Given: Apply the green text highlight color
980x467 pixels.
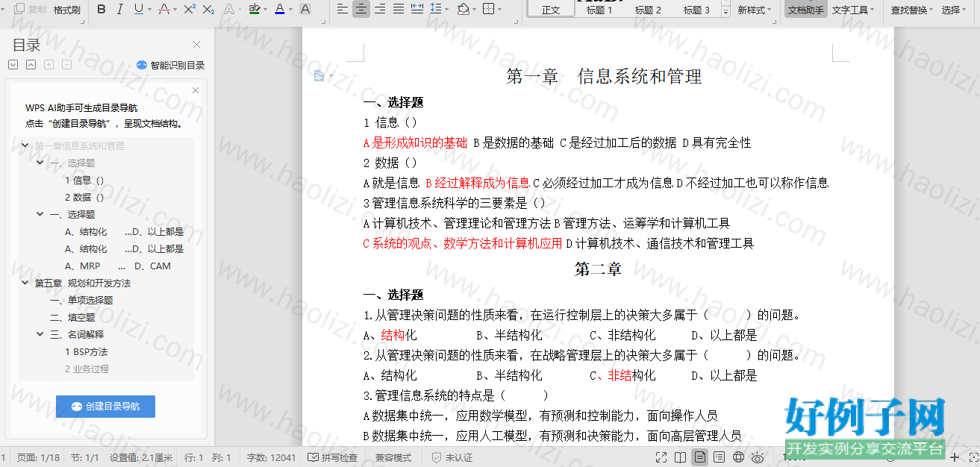Looking at the screenshot, I should coord(254,10).
